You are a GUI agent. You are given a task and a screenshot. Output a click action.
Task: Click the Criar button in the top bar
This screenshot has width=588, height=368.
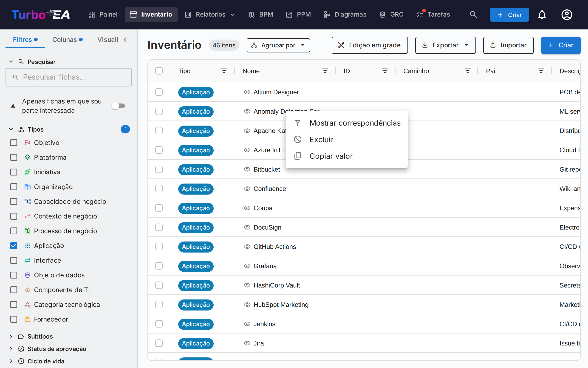pos(509,14)
